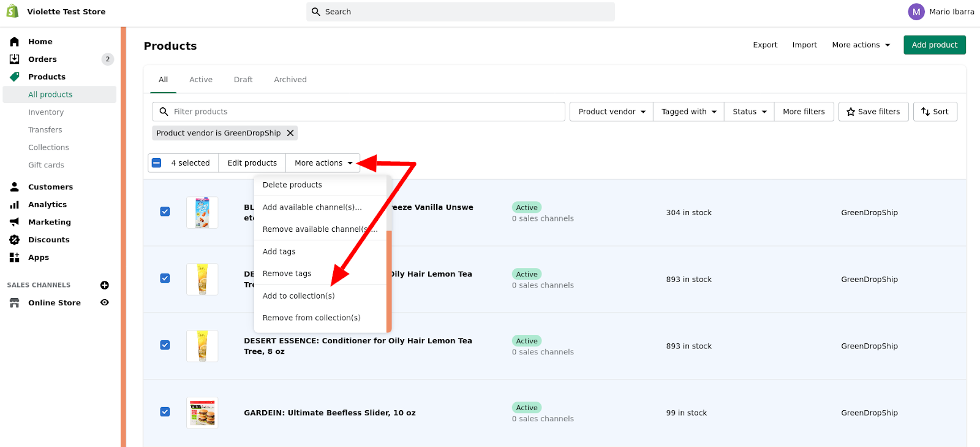Deselect all products via header checkbox
Image resolution: width=980 pixels, height=447 pixels.
tap(156, 163)
